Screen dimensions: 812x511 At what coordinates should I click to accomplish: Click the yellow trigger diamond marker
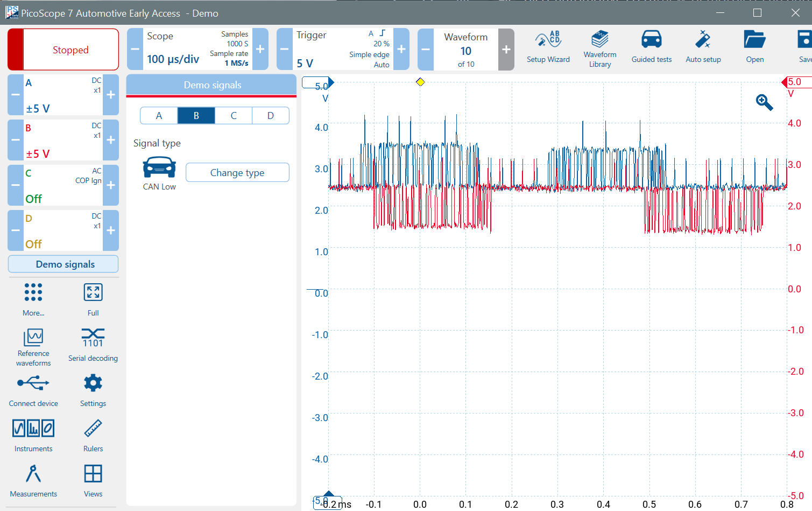420,82
